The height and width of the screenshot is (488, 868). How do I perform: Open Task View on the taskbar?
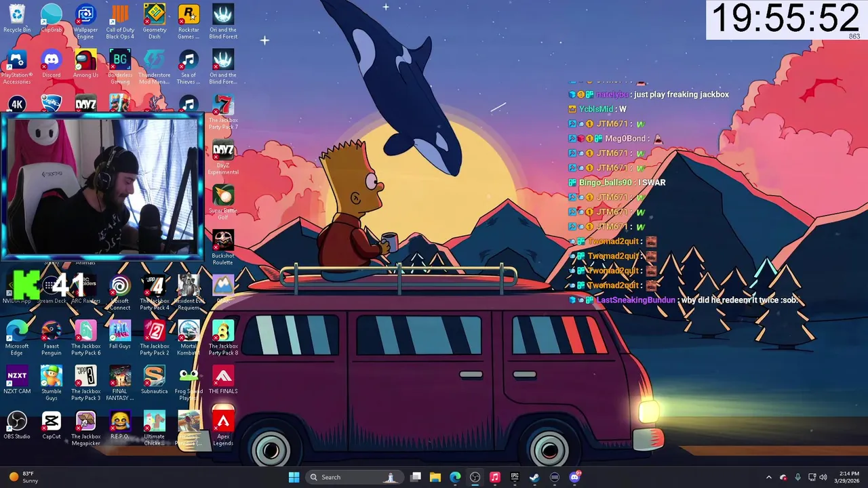(x=416, y=477)
